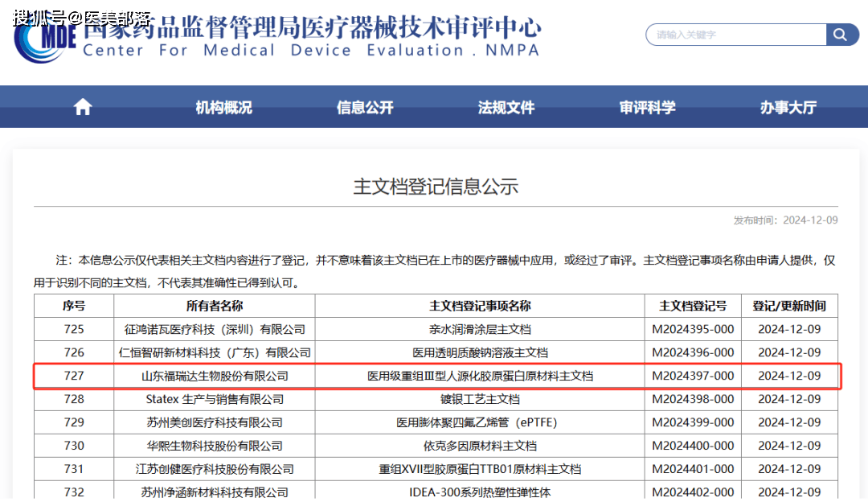Screen dimensions: 868x502
Task: Click registration number M2024396-000
Action: (x=693, y=352)
